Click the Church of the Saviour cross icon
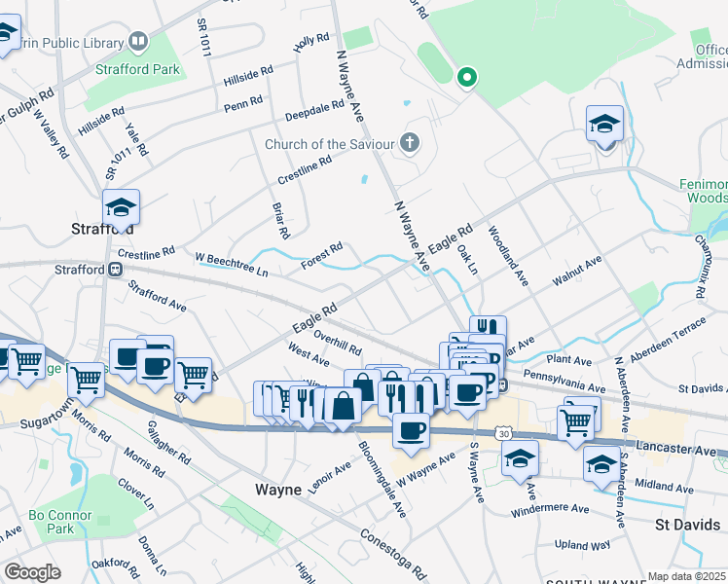Image resolution: width=728 pixels, height=584 pixels. tap(410, 142)
